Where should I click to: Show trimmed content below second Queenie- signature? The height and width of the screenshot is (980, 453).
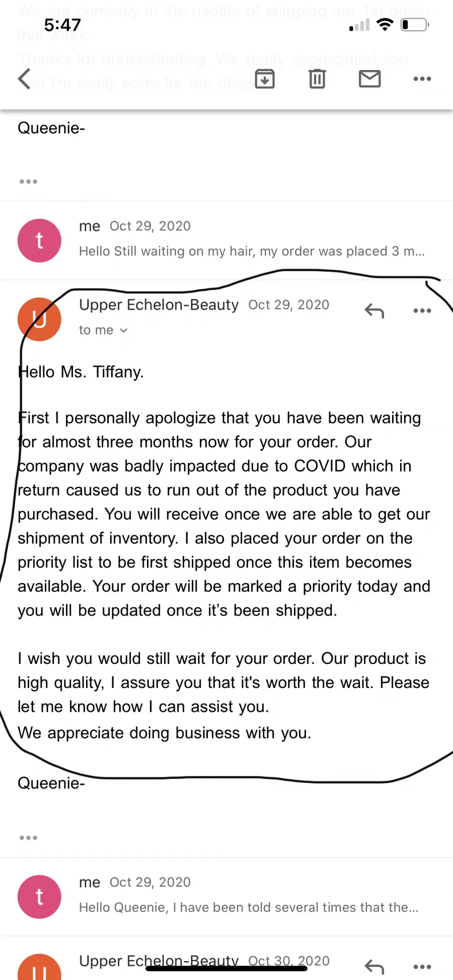click(28, 838)
